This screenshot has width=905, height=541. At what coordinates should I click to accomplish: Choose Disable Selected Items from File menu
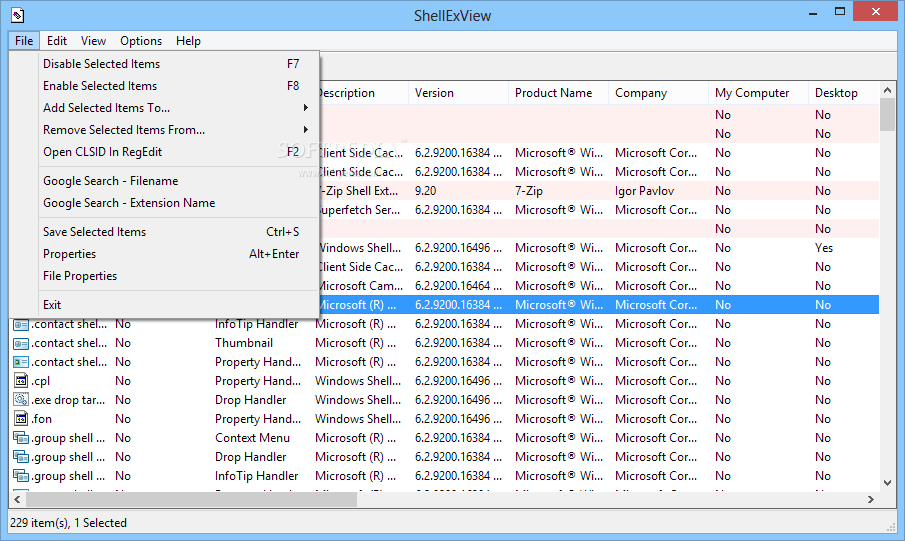pos(101,64)
